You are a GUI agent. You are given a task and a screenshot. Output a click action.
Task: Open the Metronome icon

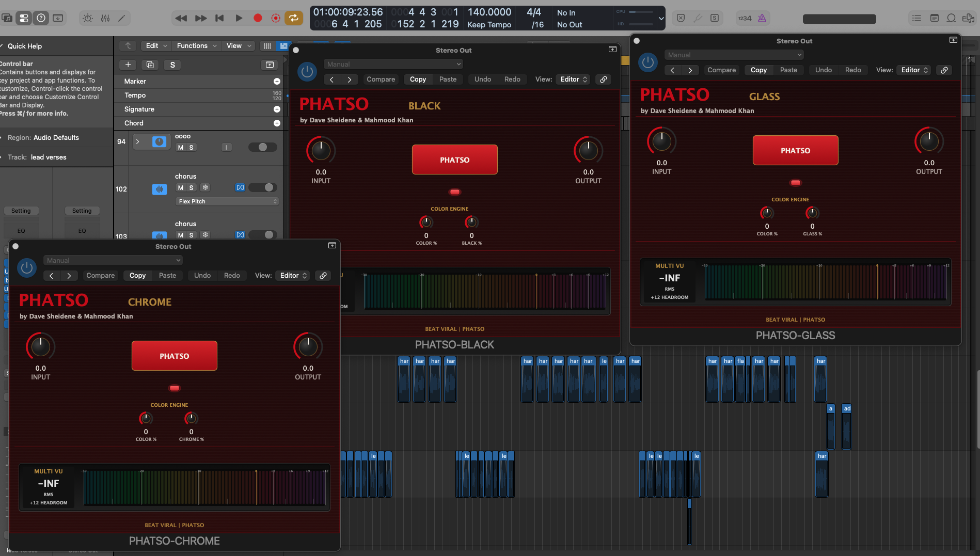pos(762,18)
